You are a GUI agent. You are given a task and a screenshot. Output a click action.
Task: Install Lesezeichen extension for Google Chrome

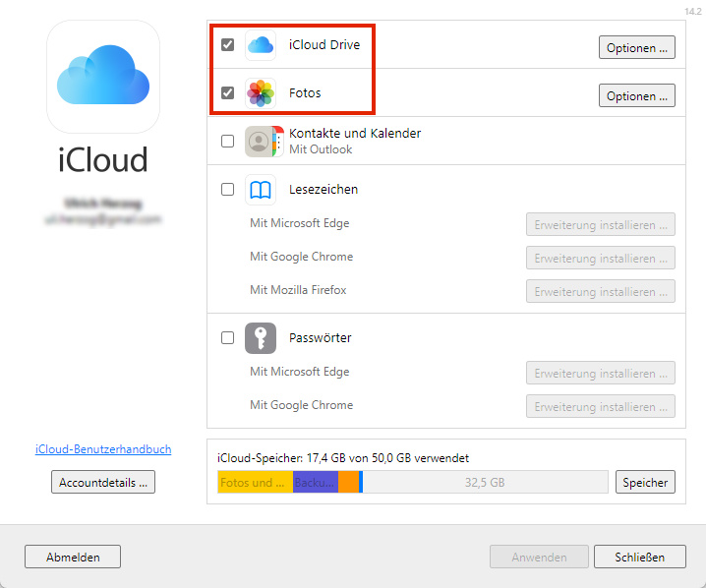point(600,258)
